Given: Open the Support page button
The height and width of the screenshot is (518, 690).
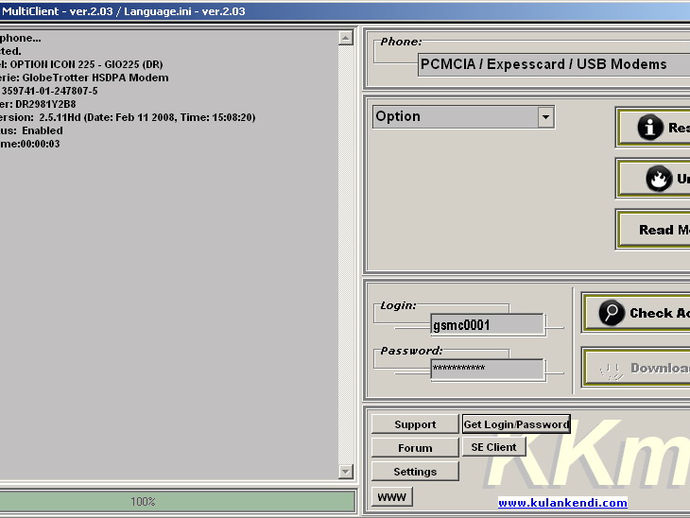Looking at the screenshot, I should [415, 424].
